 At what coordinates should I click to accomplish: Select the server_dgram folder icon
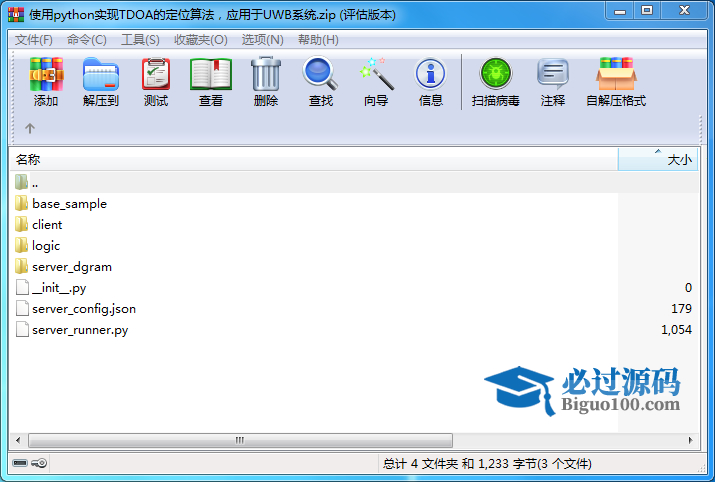[x=21, y=266]
